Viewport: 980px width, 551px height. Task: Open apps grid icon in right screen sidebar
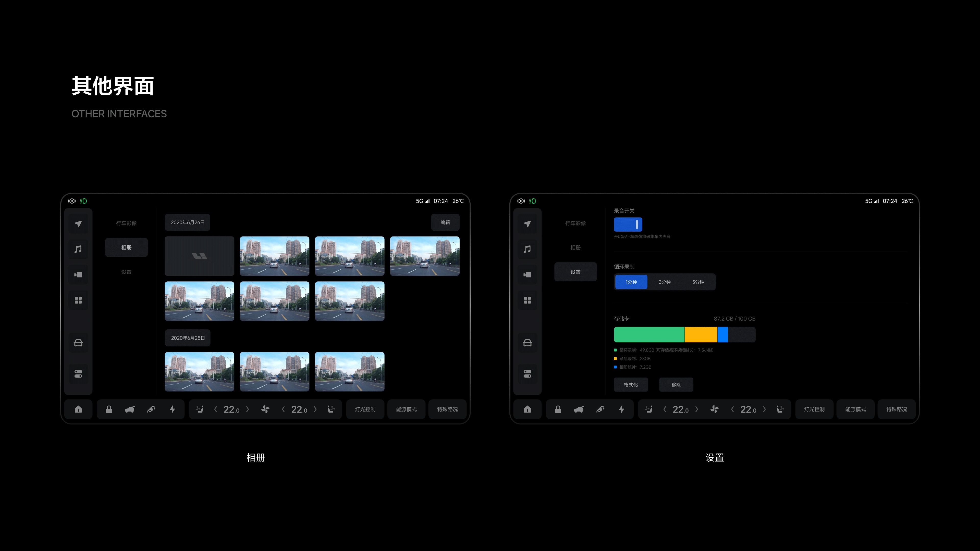click(527, 300)
